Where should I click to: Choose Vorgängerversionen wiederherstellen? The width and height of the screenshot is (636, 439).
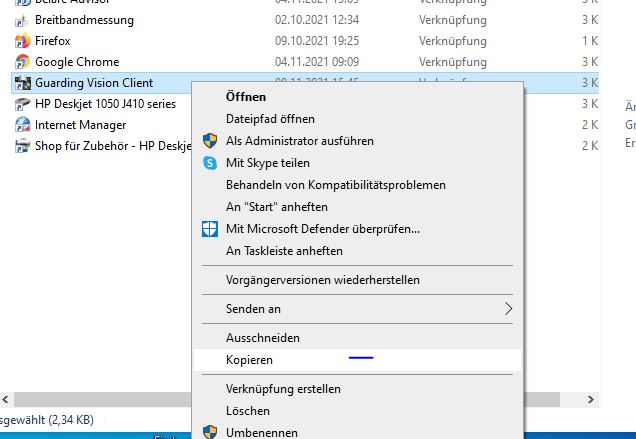357,280
